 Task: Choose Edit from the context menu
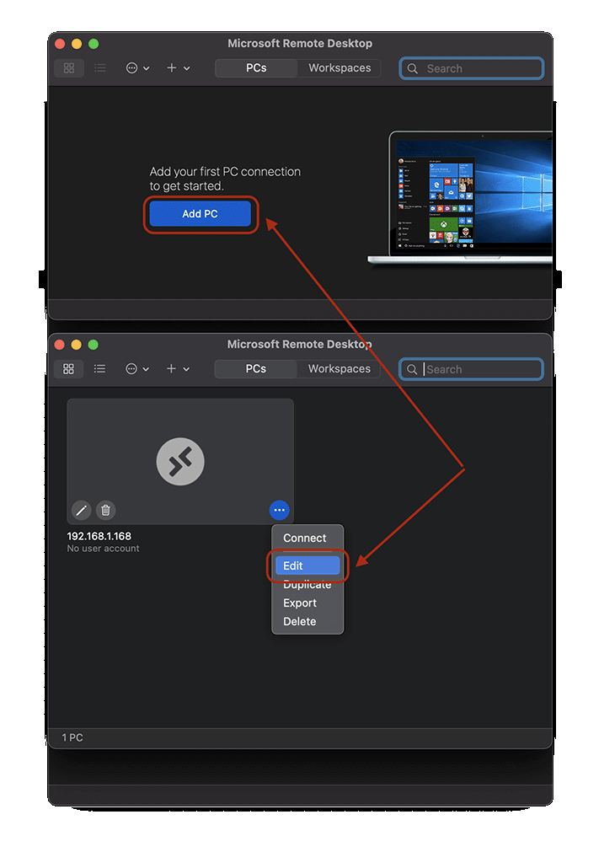pos(308,565)
